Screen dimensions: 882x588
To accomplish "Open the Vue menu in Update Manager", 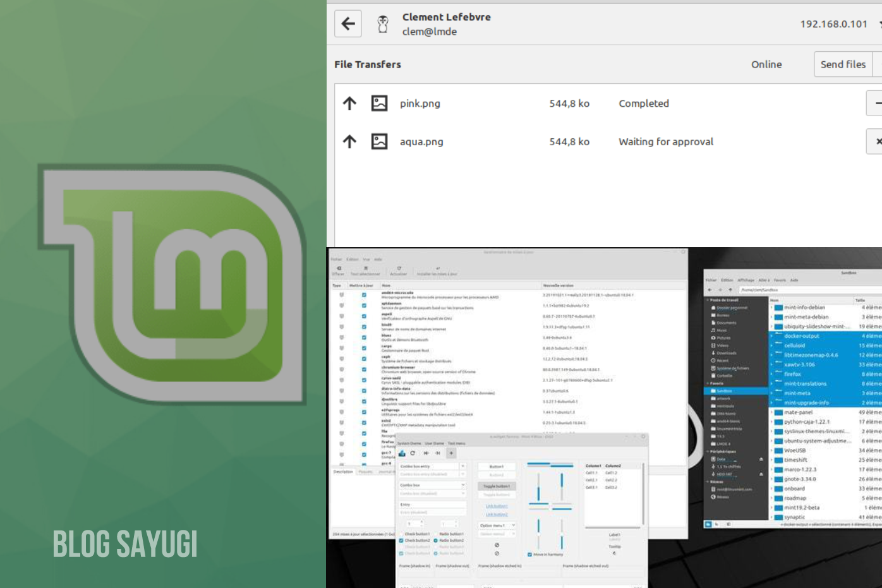I will point(366,259).
